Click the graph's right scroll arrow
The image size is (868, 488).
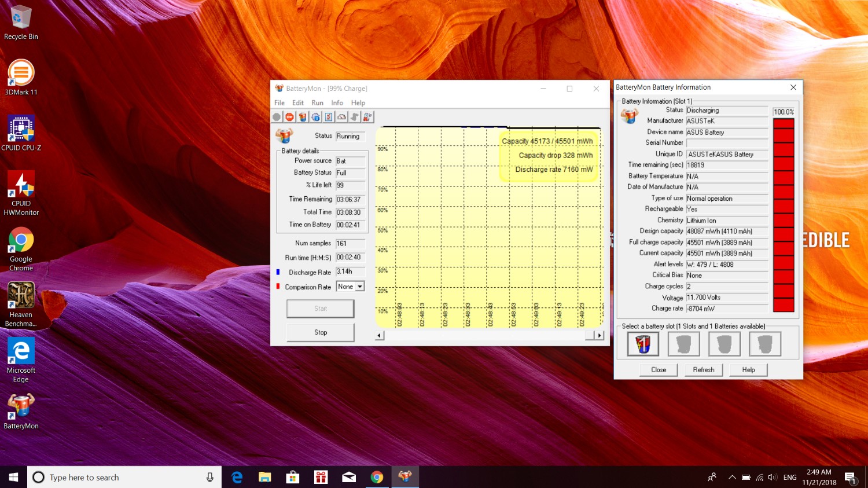point(599,335)
